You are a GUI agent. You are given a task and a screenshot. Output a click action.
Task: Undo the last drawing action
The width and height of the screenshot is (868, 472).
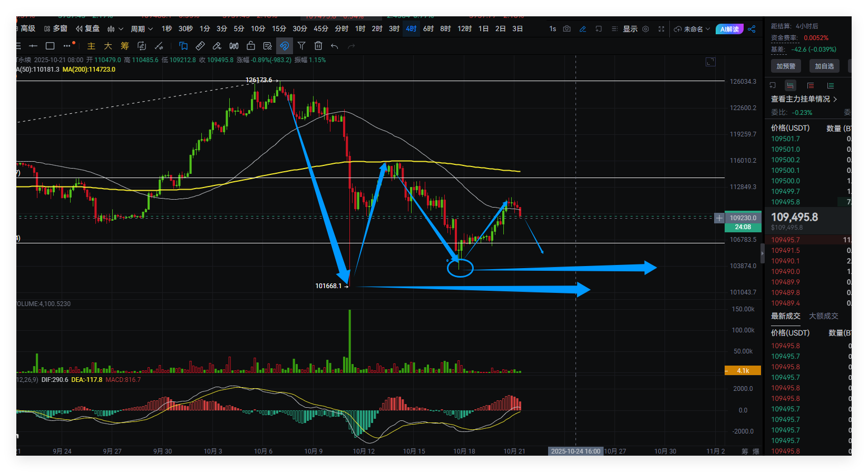[335, 46]
